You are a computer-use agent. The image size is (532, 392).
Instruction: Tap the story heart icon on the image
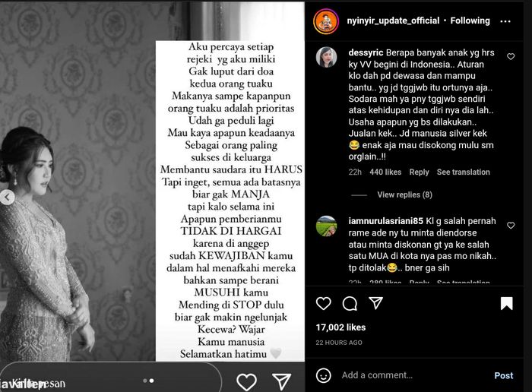246,381
